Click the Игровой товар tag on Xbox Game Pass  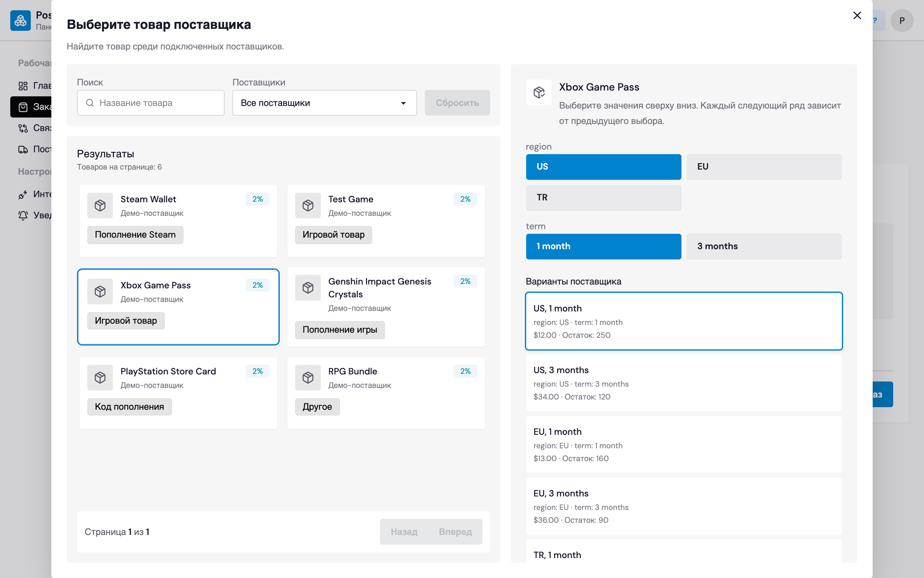(126, 321)
